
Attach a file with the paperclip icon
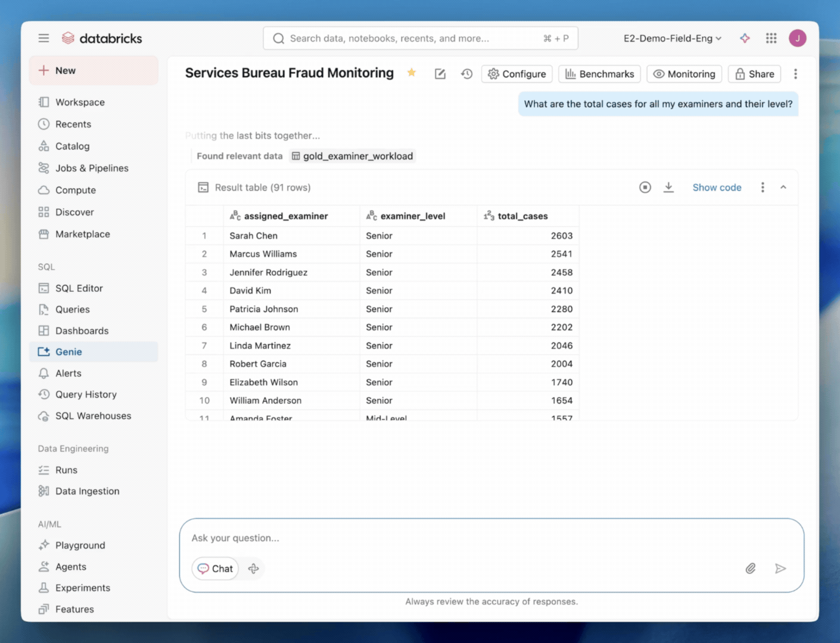coord(751,569)
